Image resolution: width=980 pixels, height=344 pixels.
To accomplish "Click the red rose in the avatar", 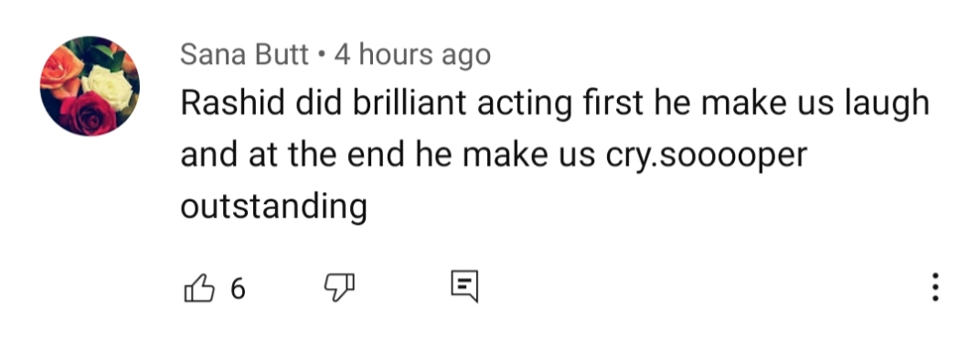I will (x=88, y=113).
